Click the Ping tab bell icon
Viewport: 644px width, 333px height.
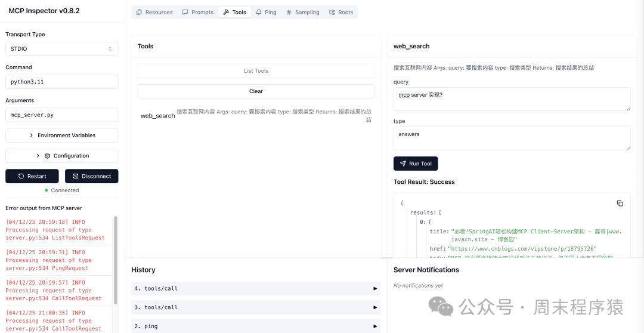tap(259, 13)
